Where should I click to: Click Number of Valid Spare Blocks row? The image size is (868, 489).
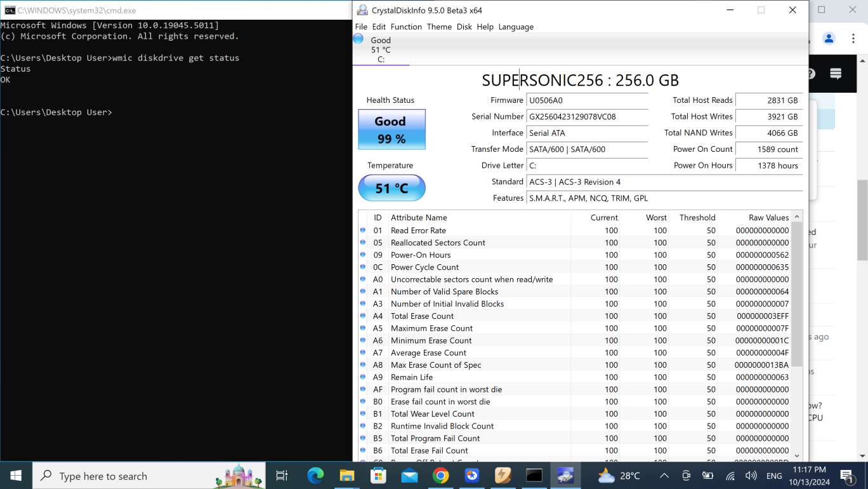pyautogui.click(x=575, y=291)
